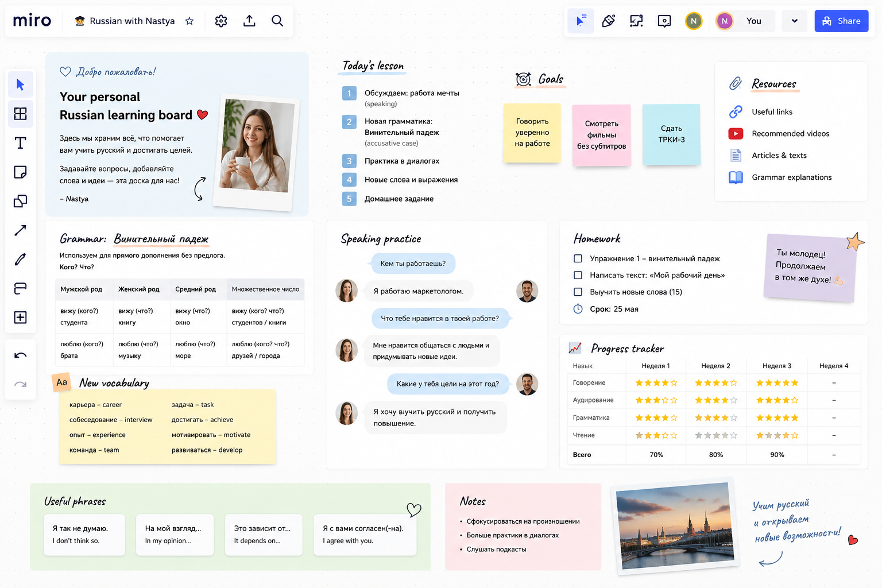Select the Неделя 2 column header
This screenshot has width=882, height=588.
(715, 366)
